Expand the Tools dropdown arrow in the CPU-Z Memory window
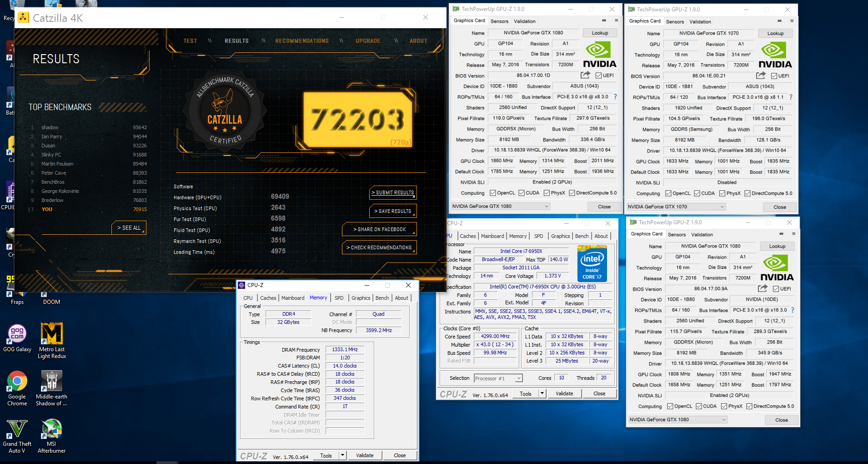Viewport: 868px width, 464px height. pos(342,455)
